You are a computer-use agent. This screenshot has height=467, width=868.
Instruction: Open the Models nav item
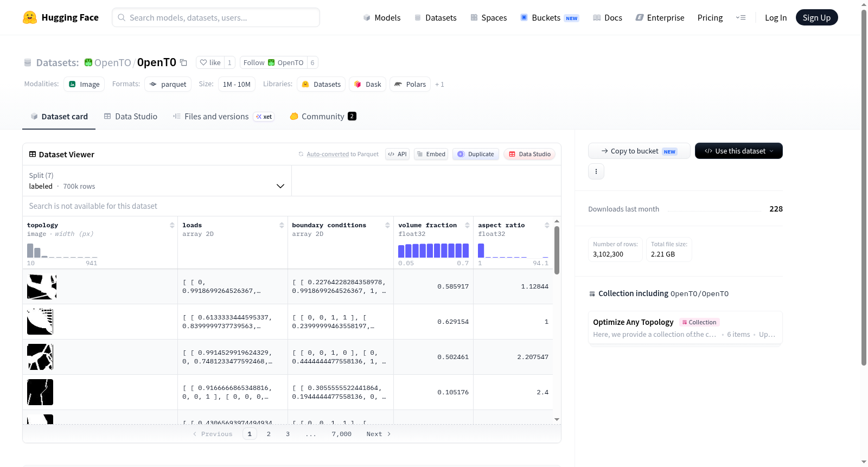point(382,17)
